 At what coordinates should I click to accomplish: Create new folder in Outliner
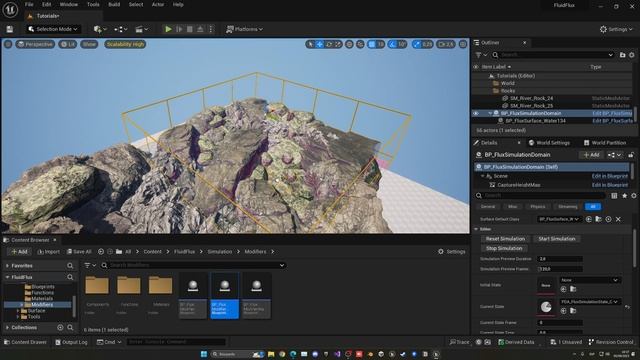[622, 55]
